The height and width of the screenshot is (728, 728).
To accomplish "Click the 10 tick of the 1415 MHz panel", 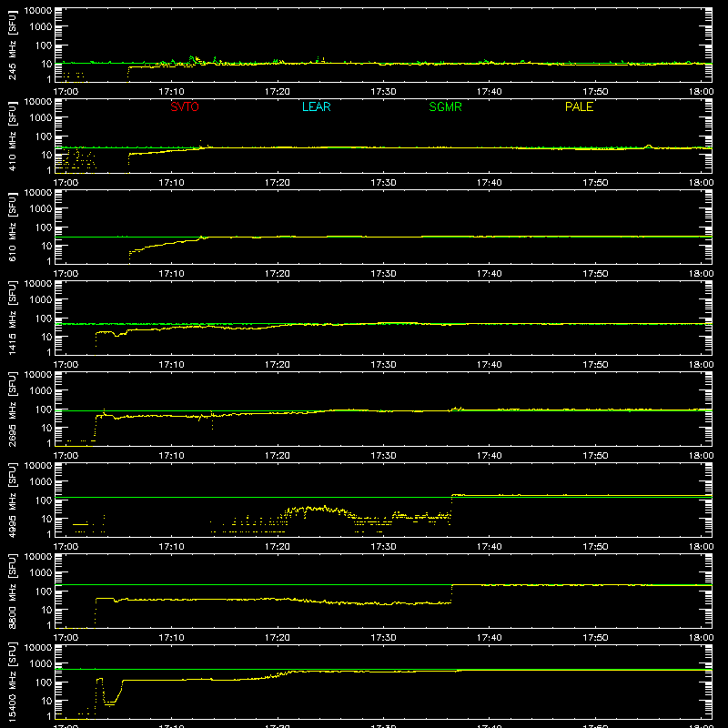I will pyautogui.click(x=46, y=337).
